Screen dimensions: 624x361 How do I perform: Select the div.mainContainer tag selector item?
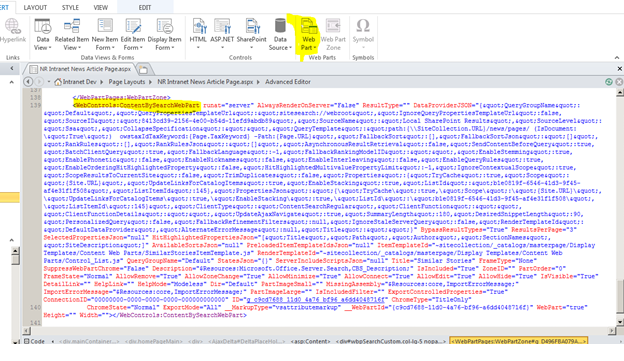point(89,341)
